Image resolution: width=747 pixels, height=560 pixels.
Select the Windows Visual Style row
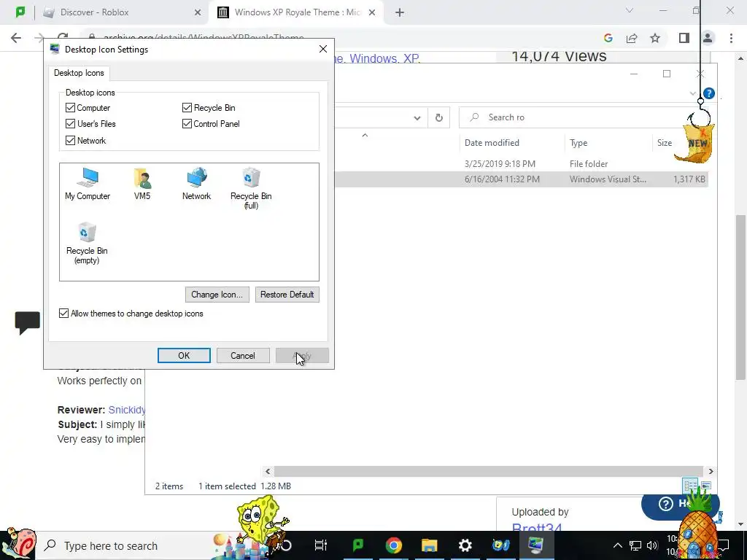tap(522, 179)
